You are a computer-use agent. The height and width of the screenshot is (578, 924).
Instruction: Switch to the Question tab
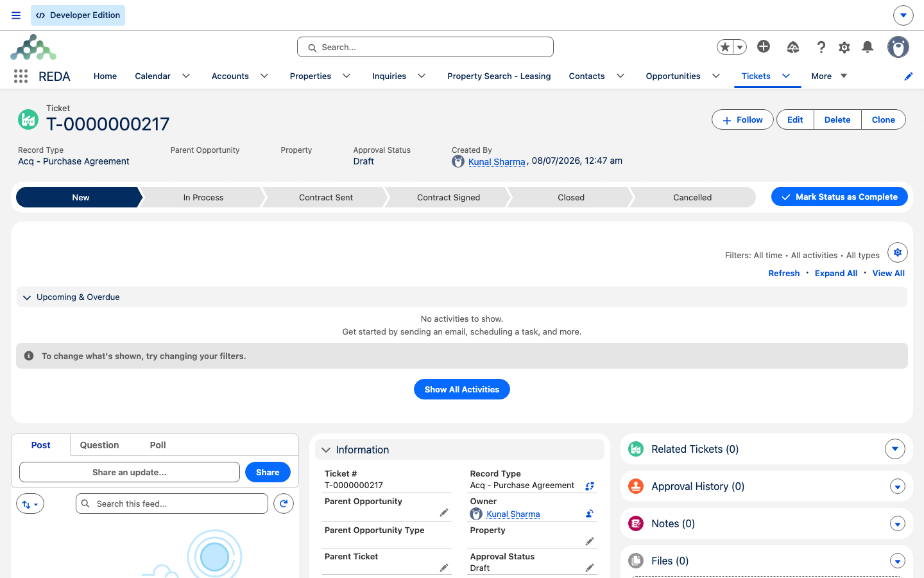[99, 445]
